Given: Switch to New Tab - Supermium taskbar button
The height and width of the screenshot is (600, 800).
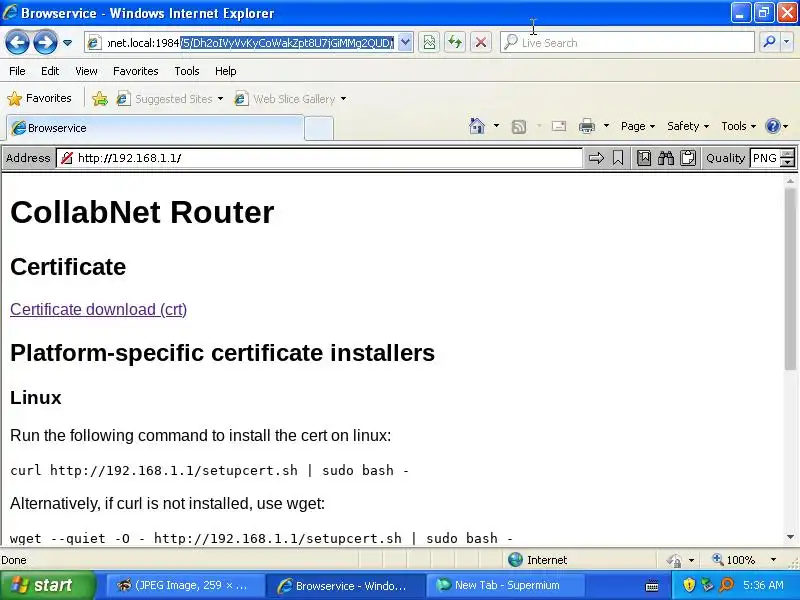Looking at the screenshot, I should [x=505, y=586].
